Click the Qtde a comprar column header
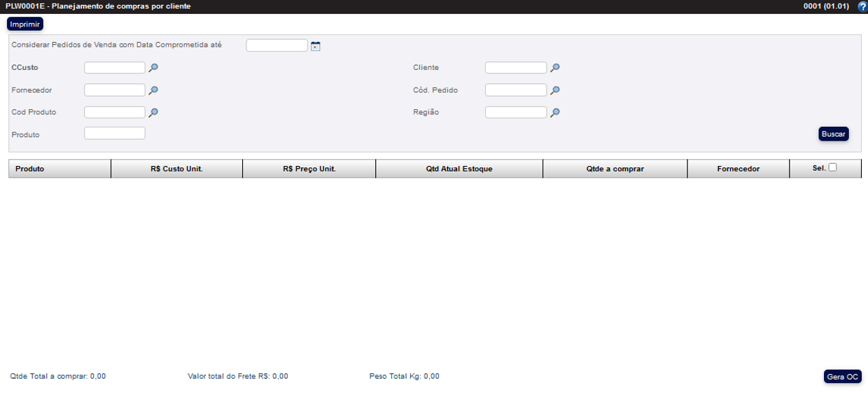The height and width of the screenshot is (397, 868). coord(615,169)
